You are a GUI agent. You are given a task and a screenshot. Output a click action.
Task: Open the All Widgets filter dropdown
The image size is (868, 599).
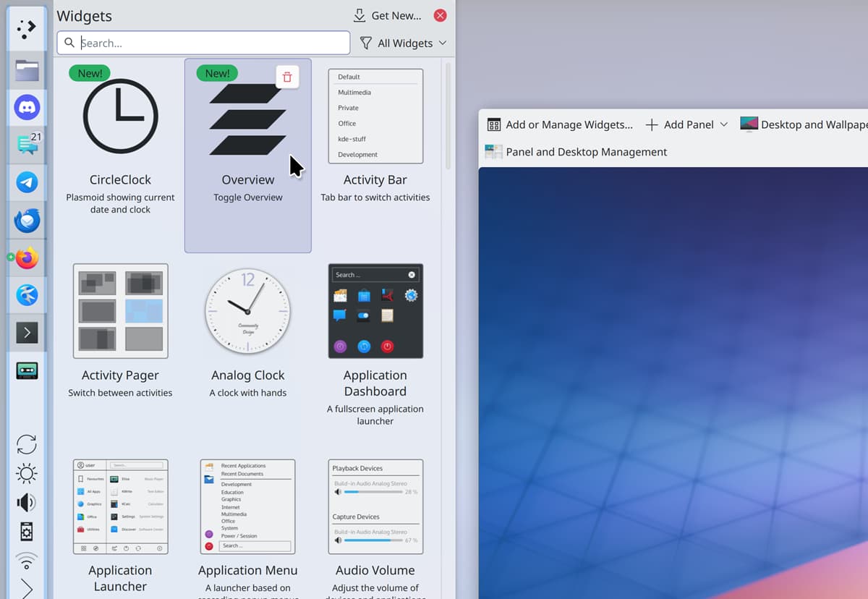[403, 43]
